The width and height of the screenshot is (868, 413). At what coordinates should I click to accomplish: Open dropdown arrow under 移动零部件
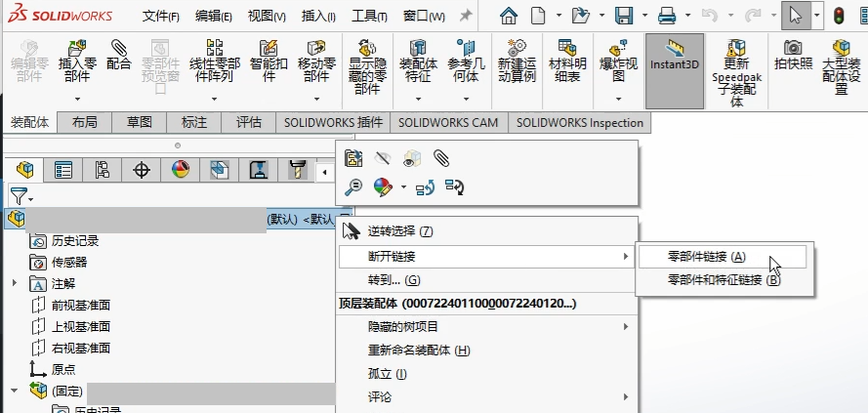tap(316, 100)
